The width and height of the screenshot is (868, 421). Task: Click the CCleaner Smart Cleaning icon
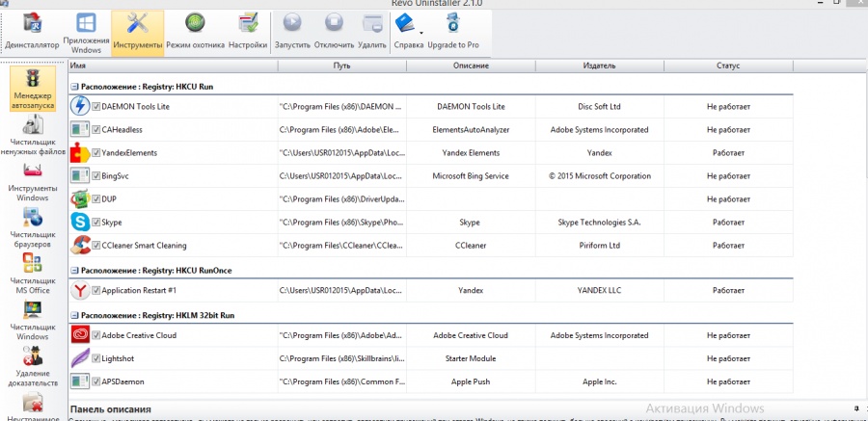point(80,245)
